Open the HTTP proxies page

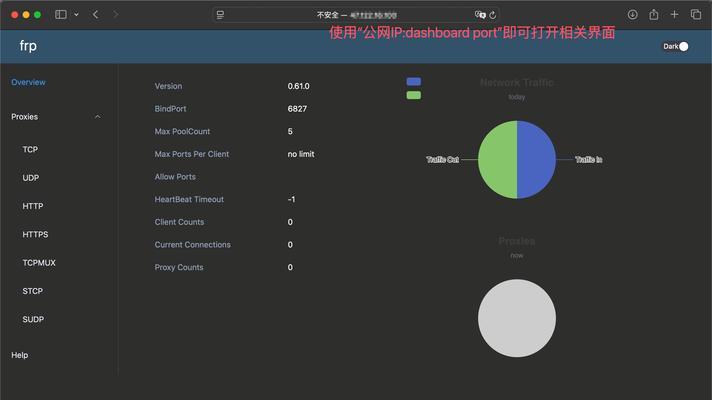pyautogui.click(x=33, y=206)
